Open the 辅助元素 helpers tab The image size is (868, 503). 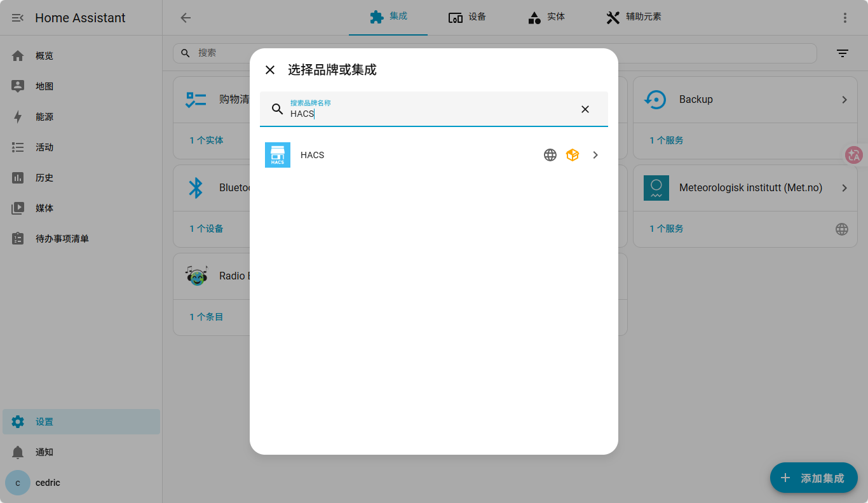[634, 17]
